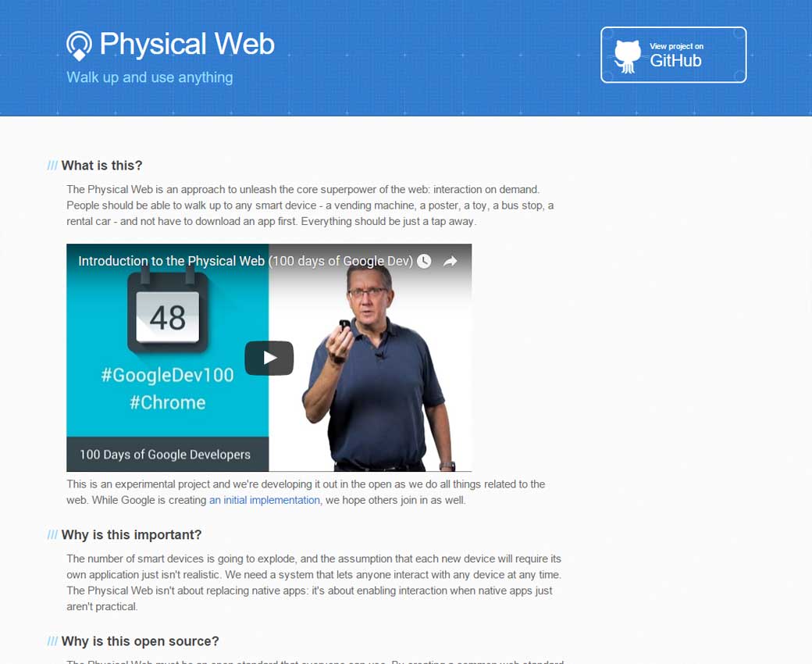812x664 pixels.
Task: Click the slashes icon beside 'Why is this important?'
Action: tap(52, 535)
